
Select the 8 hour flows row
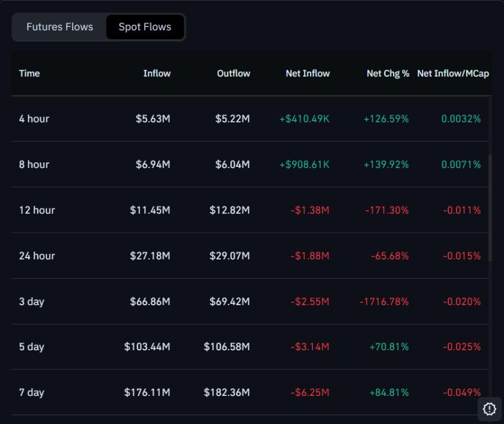(x=252, y=164)
